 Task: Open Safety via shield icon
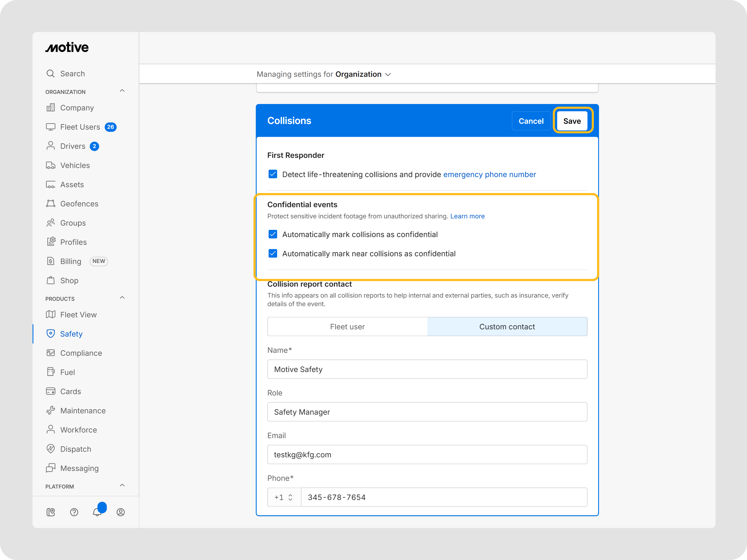[x=51, y=334]
